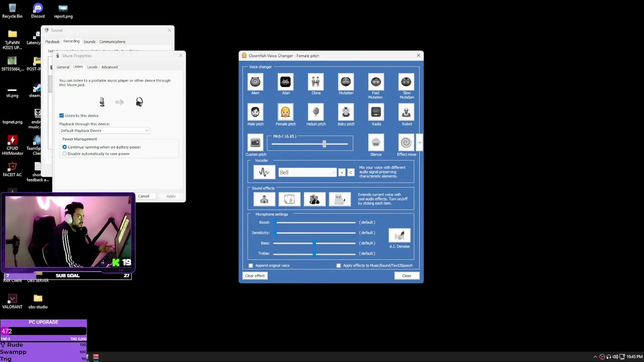Image resolution: width=644 pixels, height=362 pixels.
Task: Open Recording tab in Sound window
Action: (x=71, y=41)
